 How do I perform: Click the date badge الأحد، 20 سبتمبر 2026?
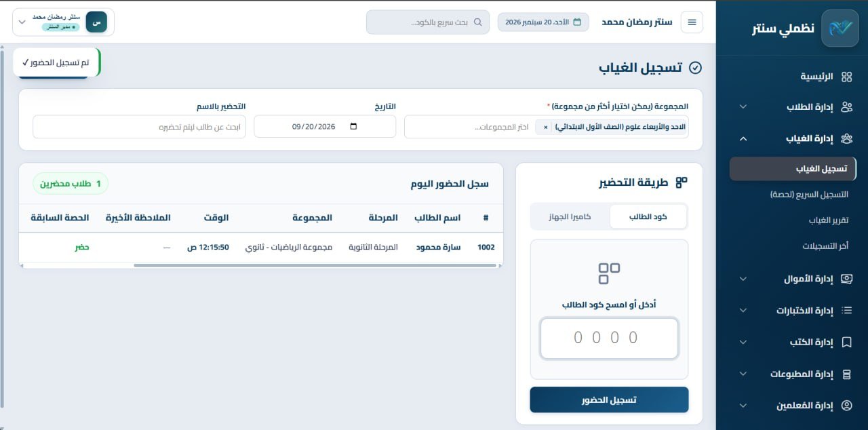coord(544,22)
